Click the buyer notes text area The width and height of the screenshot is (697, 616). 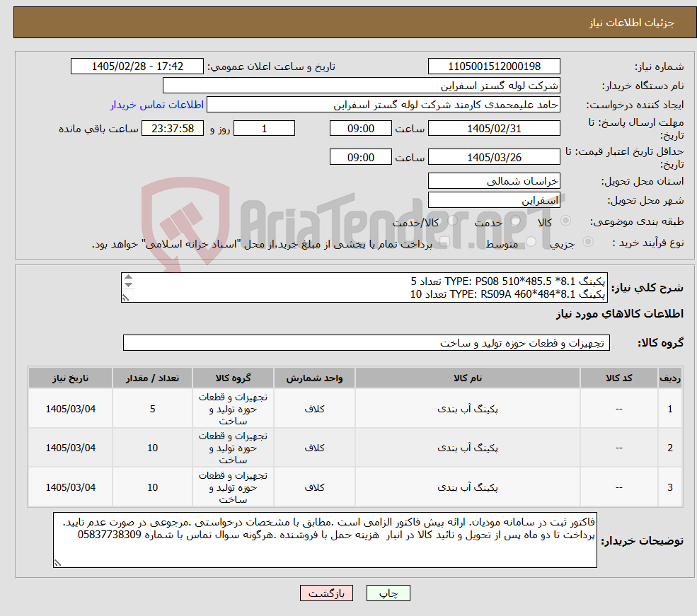(x=325, y=540)
